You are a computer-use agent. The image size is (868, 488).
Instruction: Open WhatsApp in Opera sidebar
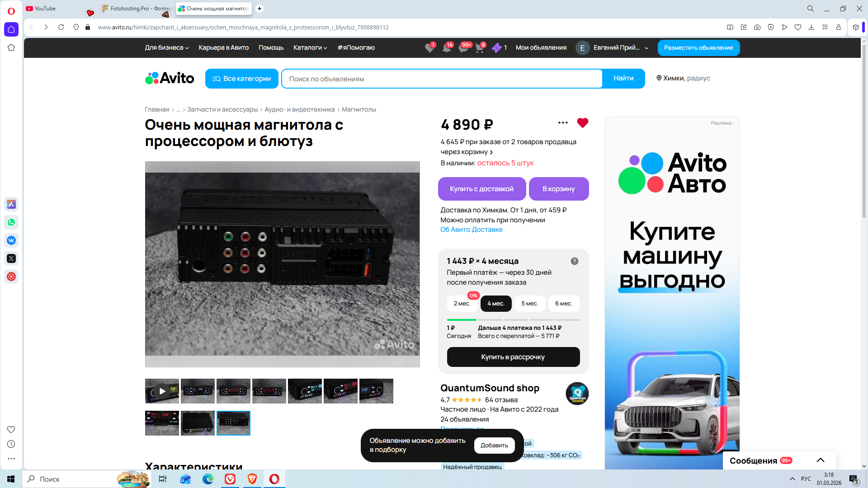point(11,222)
